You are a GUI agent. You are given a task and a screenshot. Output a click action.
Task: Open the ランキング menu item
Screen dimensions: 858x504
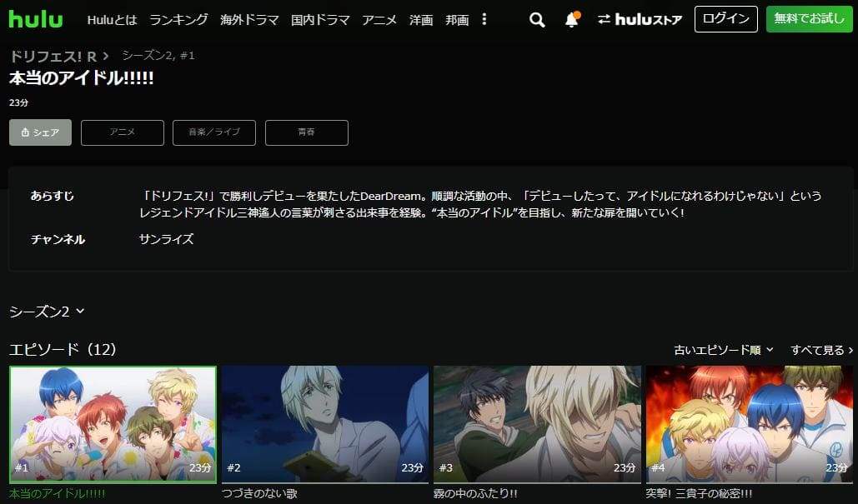pos(178,20)
